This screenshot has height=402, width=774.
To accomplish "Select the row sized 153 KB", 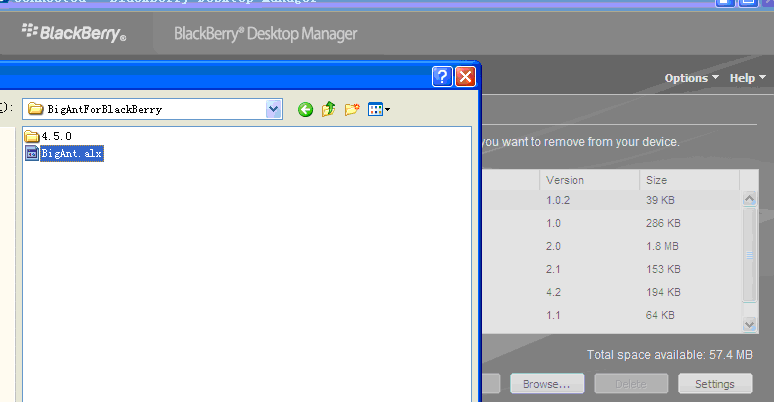I will pyautogui.click(x=611, y=269).
